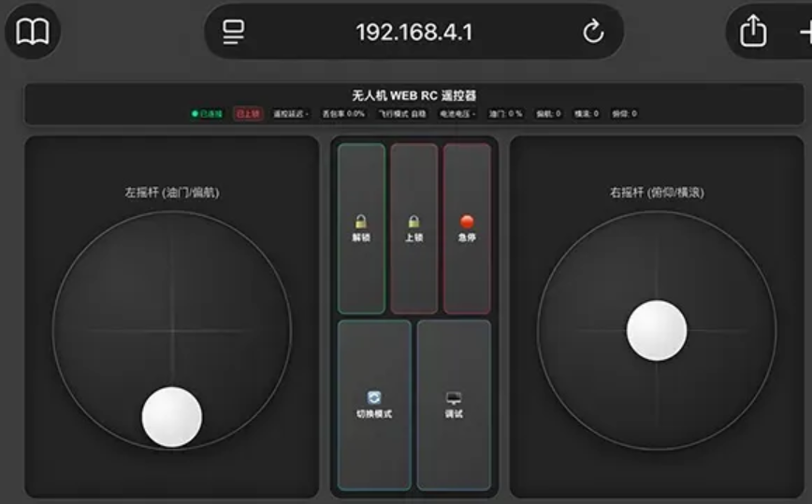Click the 油门 throttle percentage readout
The image size is (812, 504).
pyautogui.click(x=505, y=114)
